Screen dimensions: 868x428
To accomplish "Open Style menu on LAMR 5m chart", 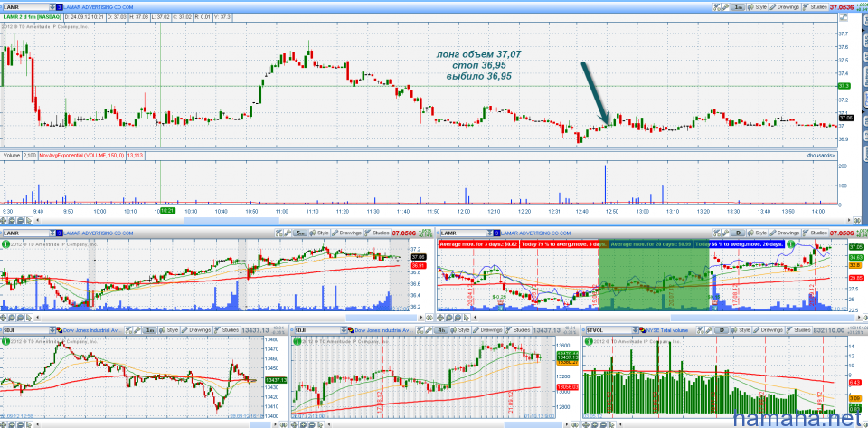I will click(319, 233).
